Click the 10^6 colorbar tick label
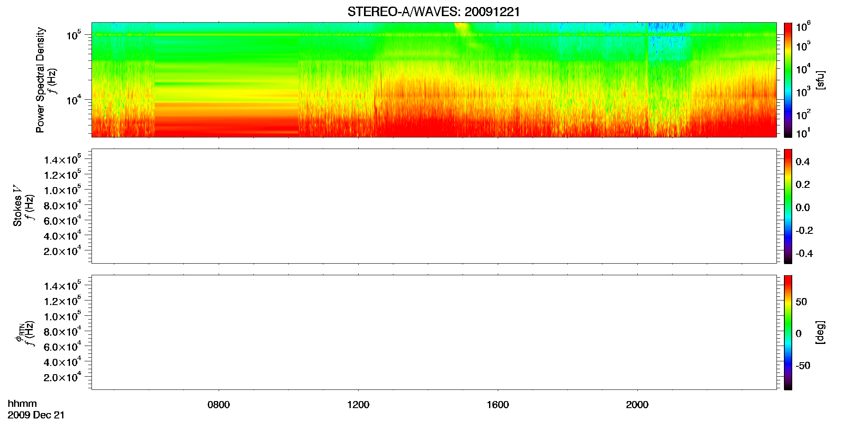 tap(803, 27)
